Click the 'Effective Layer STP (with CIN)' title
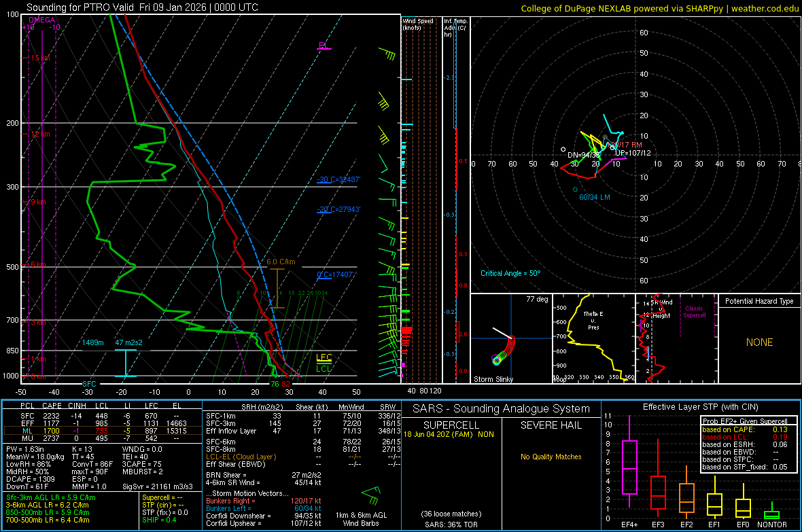The height and width of the screenshot is (532, 802). [700, 407]
